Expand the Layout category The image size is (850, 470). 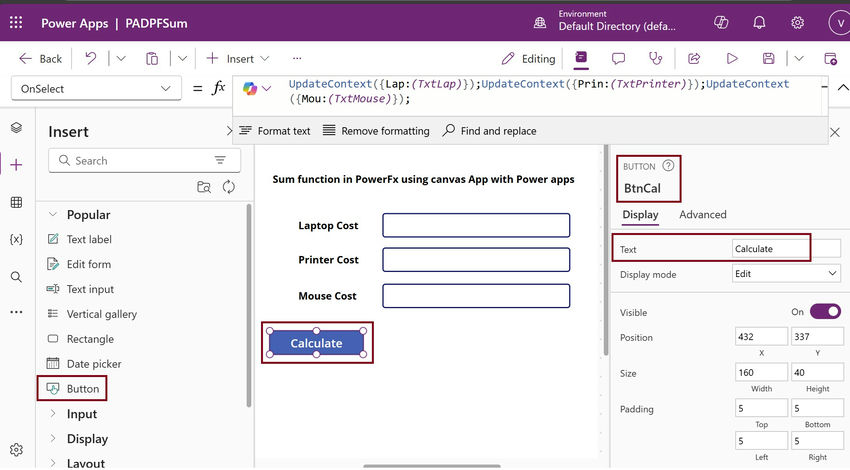click(53, 463)
